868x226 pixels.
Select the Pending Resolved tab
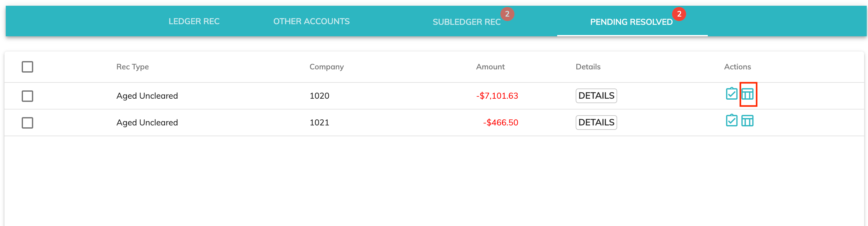pos(631,22)
